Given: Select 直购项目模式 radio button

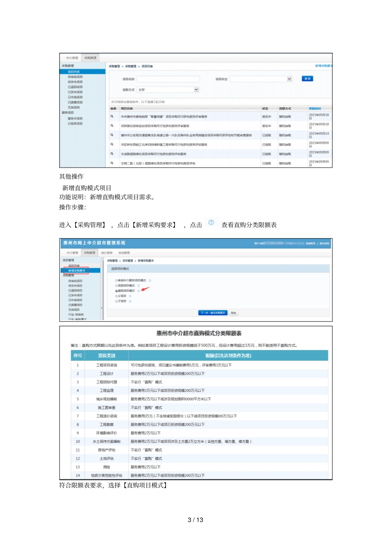Looking at the screenshot, I should tap(116, 291).
